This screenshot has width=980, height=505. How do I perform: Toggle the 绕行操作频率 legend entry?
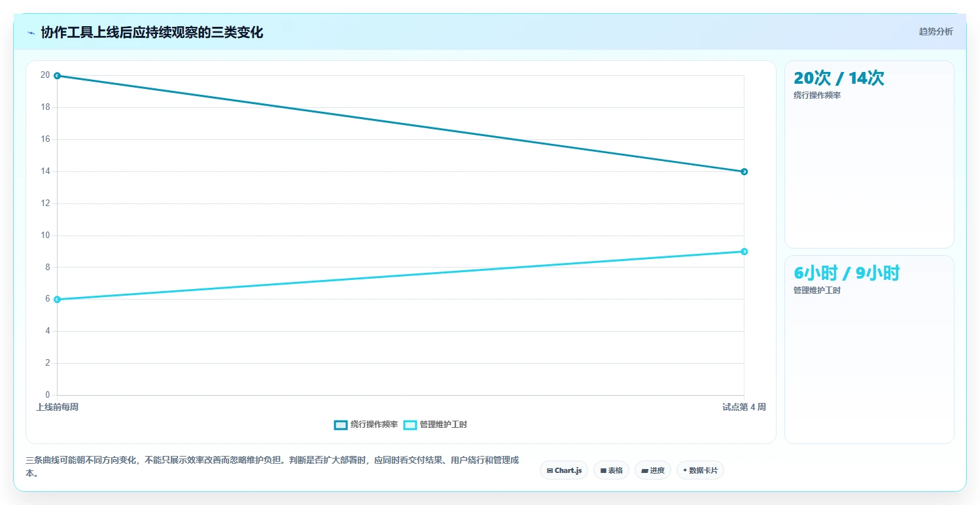(x=366, y=425)
